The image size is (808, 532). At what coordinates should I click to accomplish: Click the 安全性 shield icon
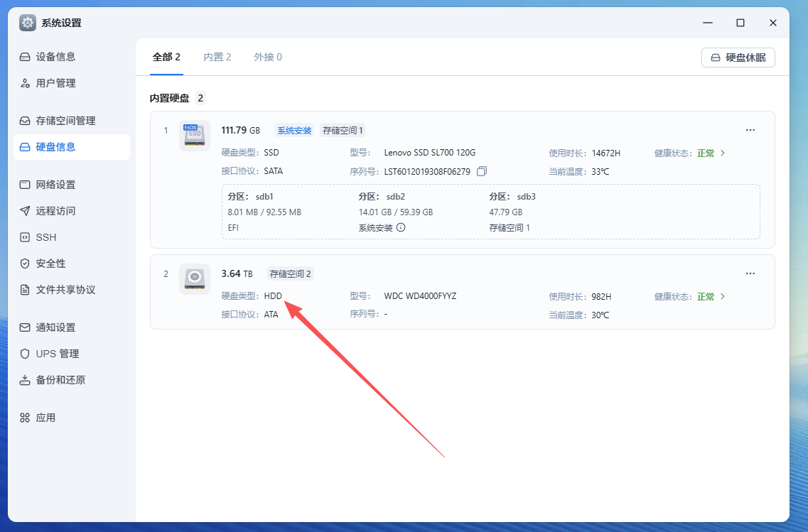(x=25, y=264)
